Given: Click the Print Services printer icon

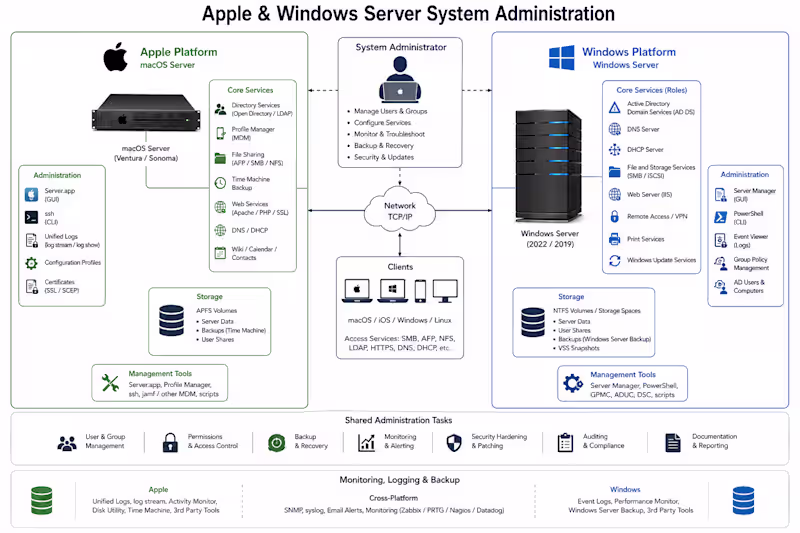Looking at the screenshot, I should (615, 239).
